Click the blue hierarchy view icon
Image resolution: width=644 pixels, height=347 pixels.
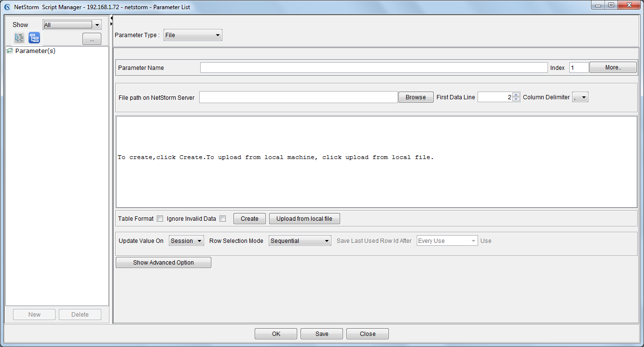pyautogui.click(x=34, y=38)
